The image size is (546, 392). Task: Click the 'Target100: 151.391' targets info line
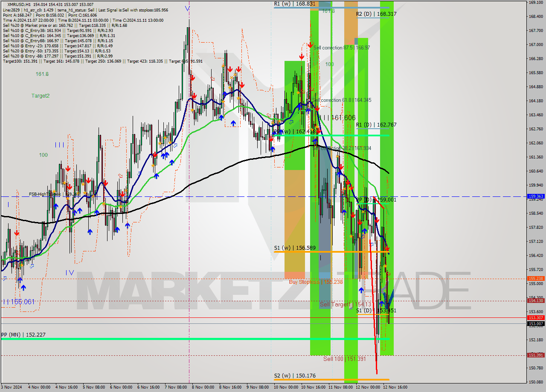pyautogui.click(x=102, y=61)
